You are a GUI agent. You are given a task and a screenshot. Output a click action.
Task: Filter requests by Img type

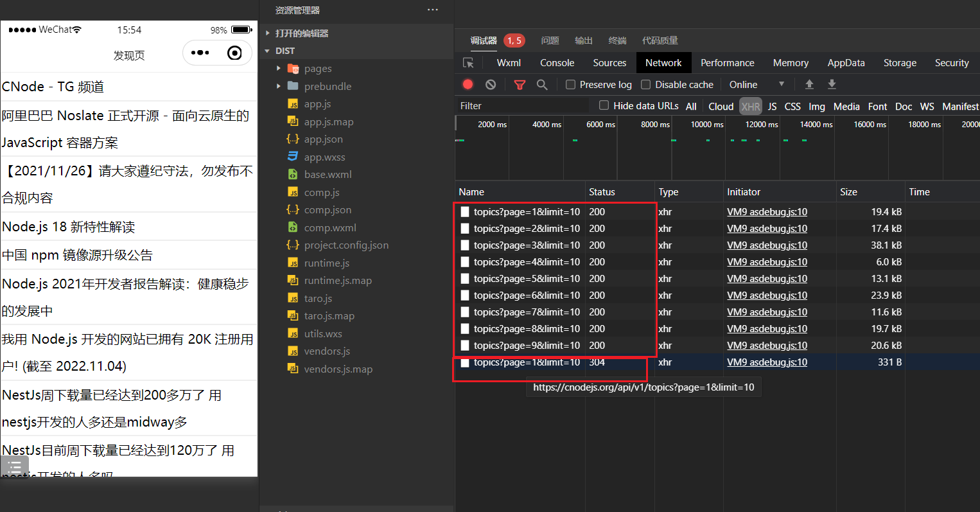[816, 107]
